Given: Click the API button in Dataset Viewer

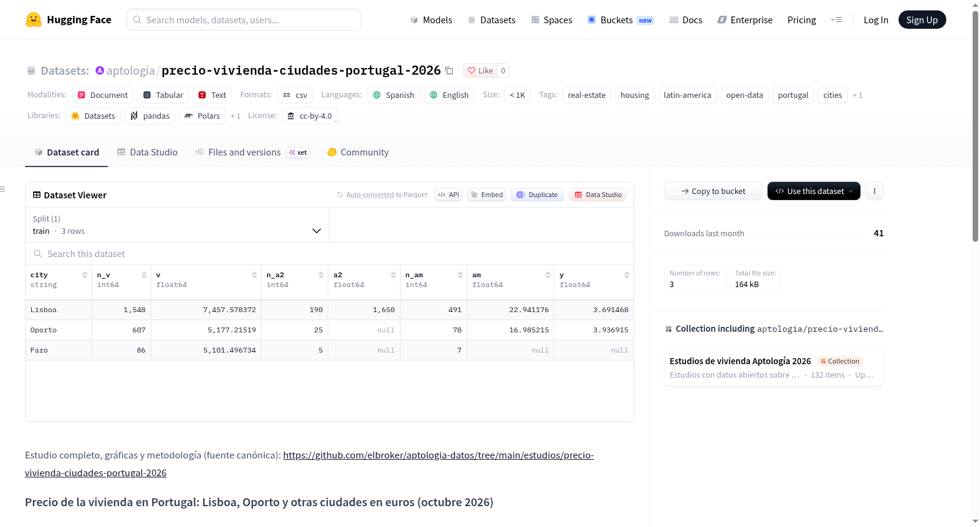Looking at the screenshot, I should 448,195.
